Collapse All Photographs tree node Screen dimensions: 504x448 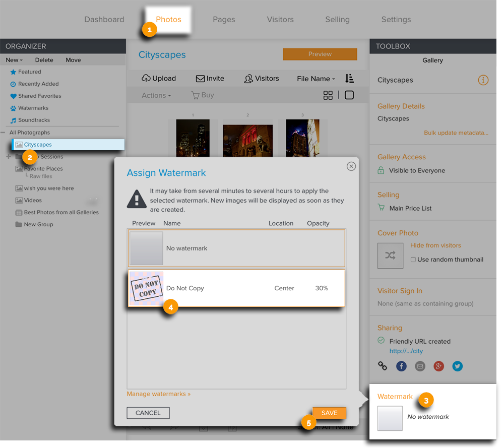3,133
